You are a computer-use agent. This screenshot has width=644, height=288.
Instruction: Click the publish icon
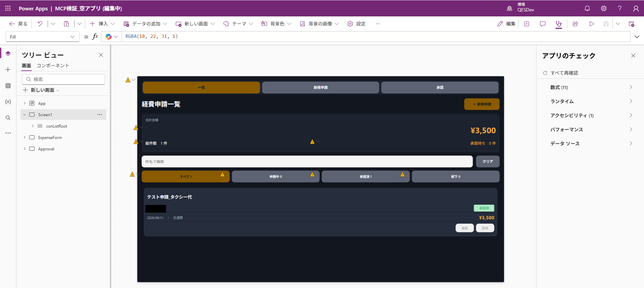(631, 24)
